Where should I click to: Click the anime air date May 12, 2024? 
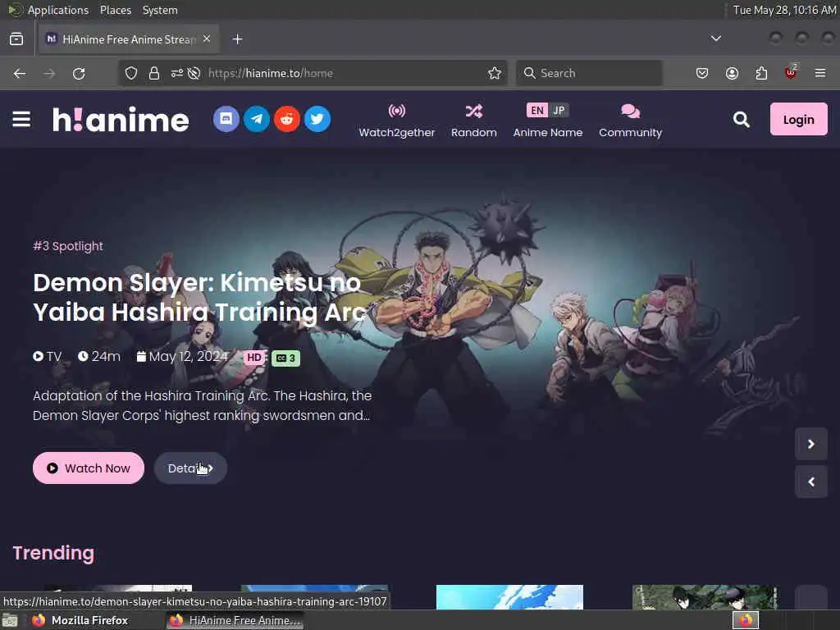[x=183, y=357]
